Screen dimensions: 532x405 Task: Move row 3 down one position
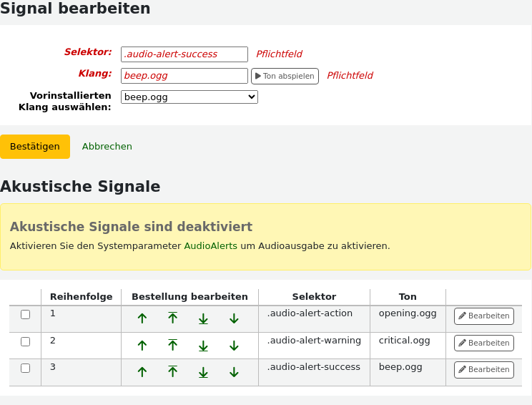click(x=234, y=372)
